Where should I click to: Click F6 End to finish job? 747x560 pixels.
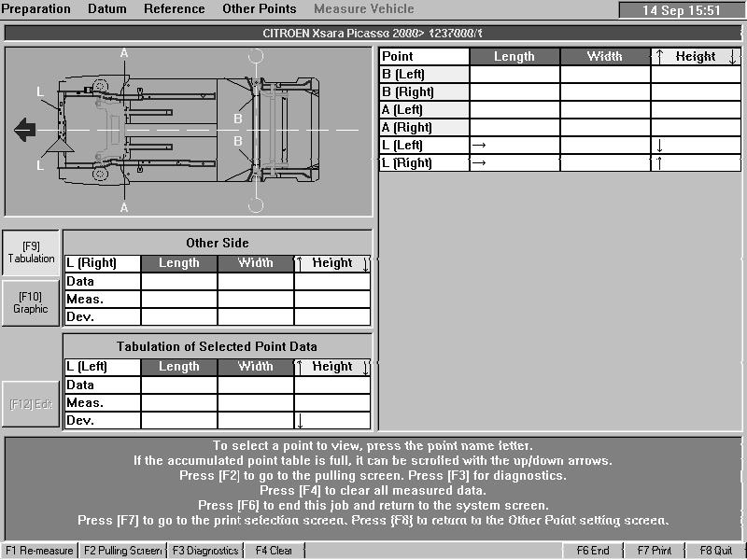point(593,551)
